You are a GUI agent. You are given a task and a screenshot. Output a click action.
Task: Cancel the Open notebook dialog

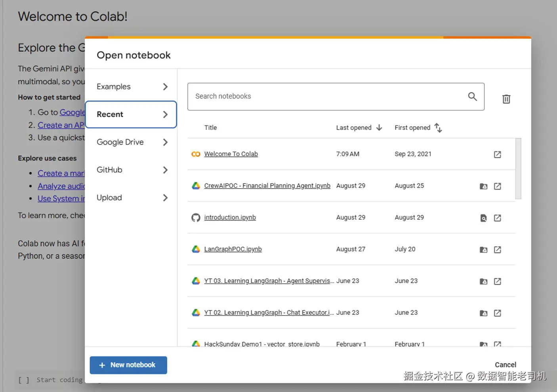(x=505, y=365)
